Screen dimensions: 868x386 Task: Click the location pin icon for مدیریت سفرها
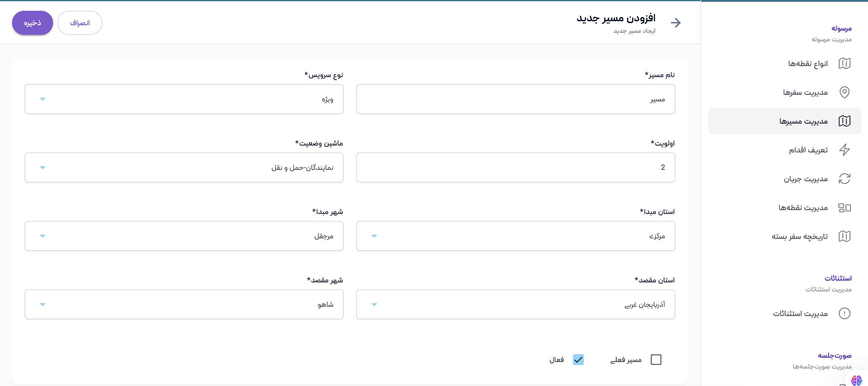(x=844, y=92)
